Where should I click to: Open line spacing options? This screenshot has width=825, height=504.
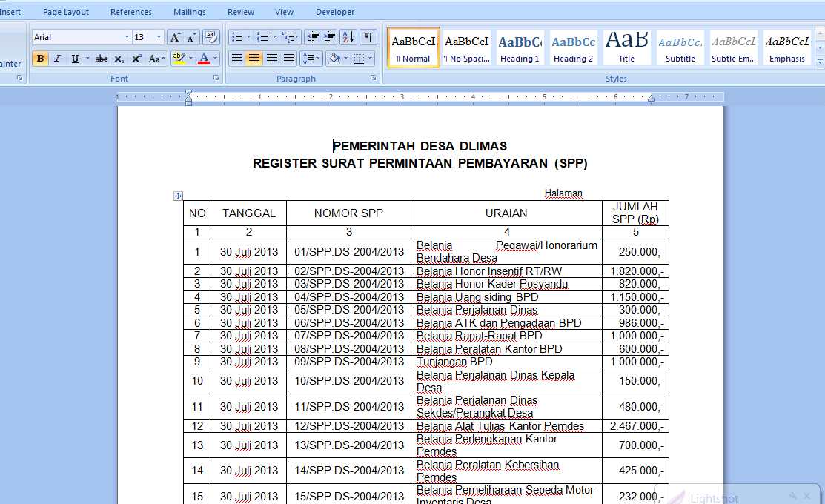[311, 59]
